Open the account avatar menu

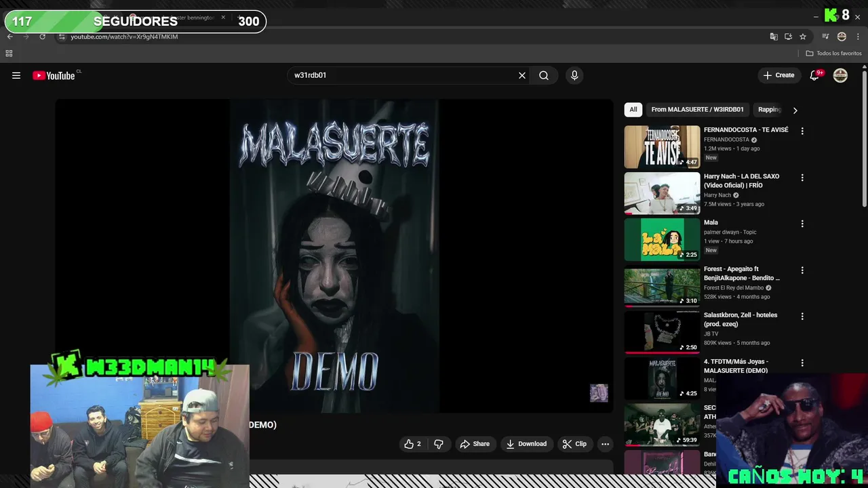pos(840,75)
